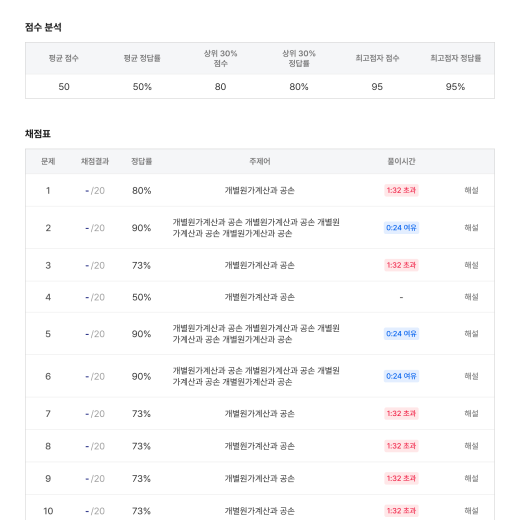Screen dimensions: 520x520
Task: Open explanation 해설 for question 5
Action: 471,334
